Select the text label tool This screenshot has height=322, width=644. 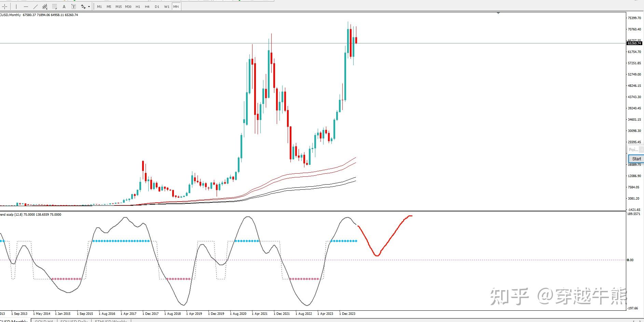coord(73,6)
